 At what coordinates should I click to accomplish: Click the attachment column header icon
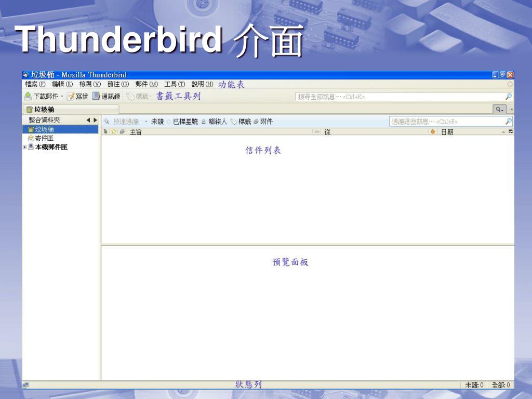pyautogui.click(x=123, y=131)
